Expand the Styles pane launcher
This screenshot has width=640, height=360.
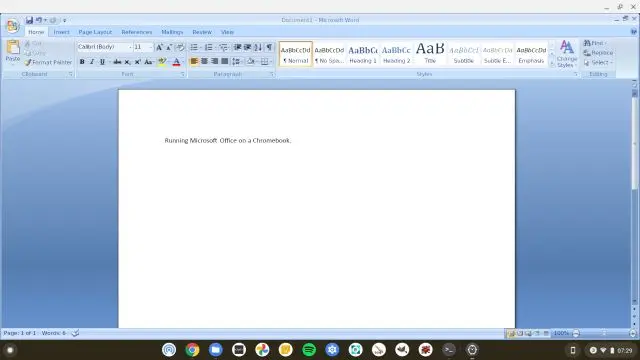576,74
